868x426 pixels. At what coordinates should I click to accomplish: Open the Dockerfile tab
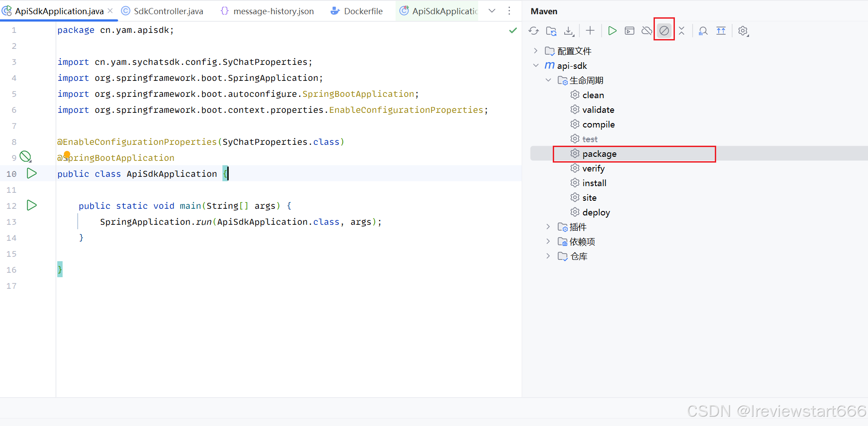[x=362, y=11]
